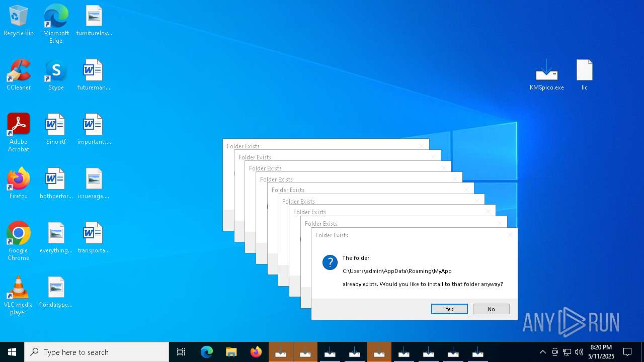This screenshot has width=644, height=362.
Task: Select the everything image file
Action: pos(56,238)
